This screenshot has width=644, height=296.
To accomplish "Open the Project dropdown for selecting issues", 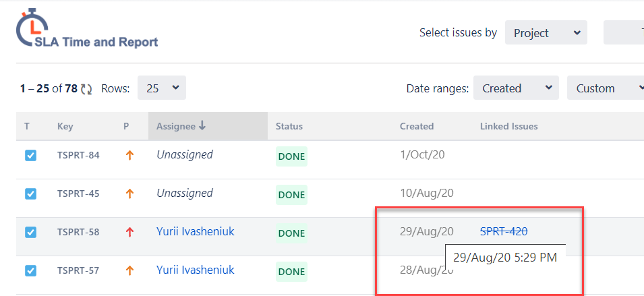I will (546, 33).
